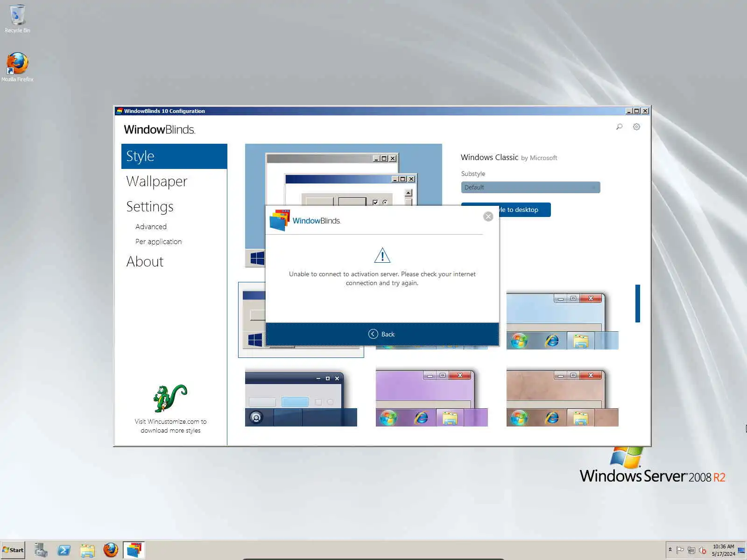This screenshot has height=560, width=747.
Task: Click the volume tray icon
Action: 702,550
